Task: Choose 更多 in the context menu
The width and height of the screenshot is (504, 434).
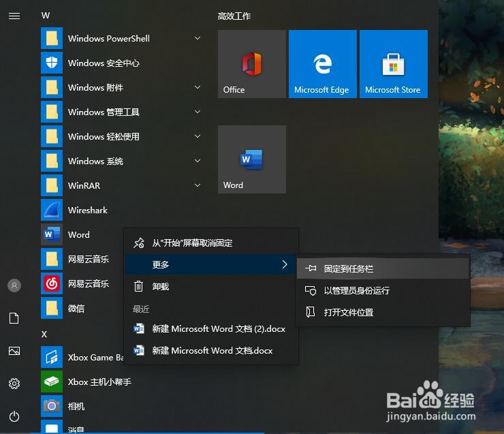Action: [211, 264]
